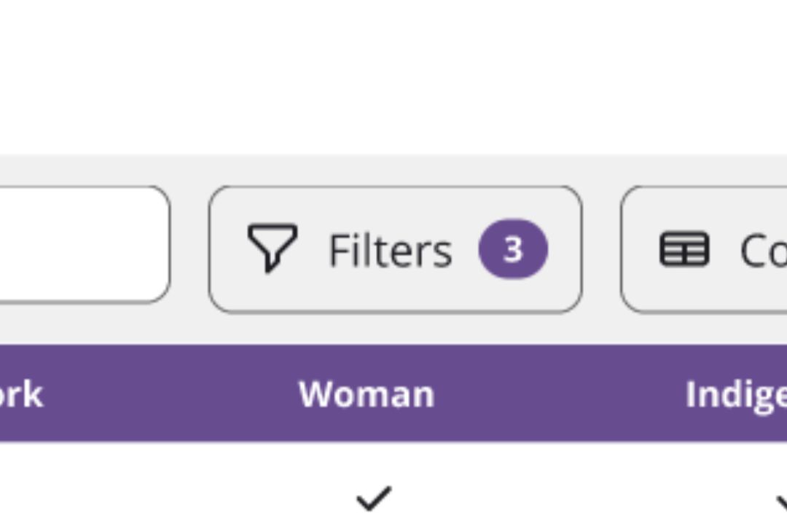Click the purple header bar of the table

tap(393, 394)
